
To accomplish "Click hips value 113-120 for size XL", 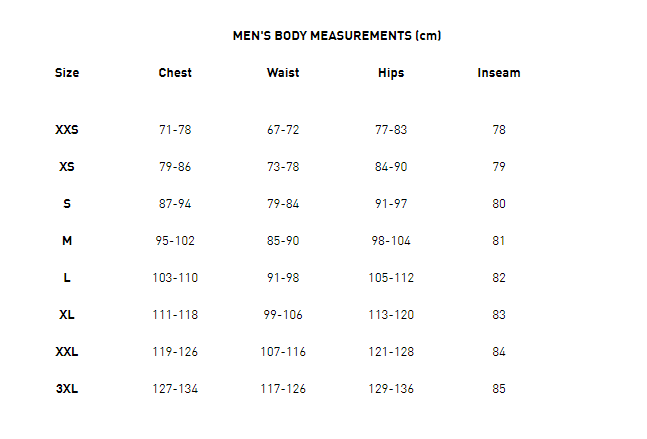I will 391,315.
